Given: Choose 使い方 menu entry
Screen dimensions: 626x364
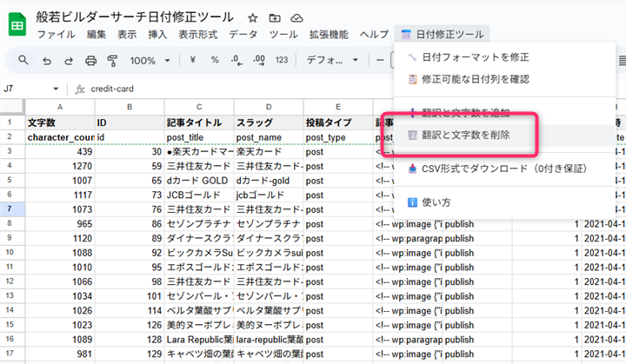Looking at the screenshot, I should pos(504,202).
